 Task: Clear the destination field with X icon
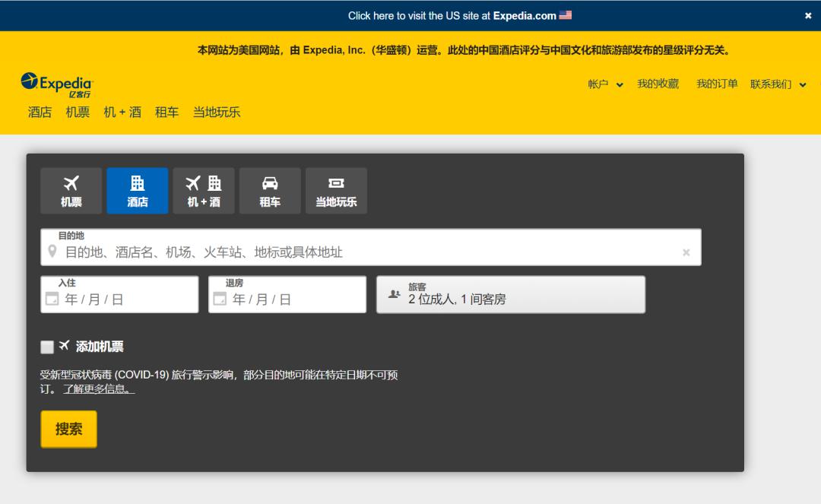(686, 252)
